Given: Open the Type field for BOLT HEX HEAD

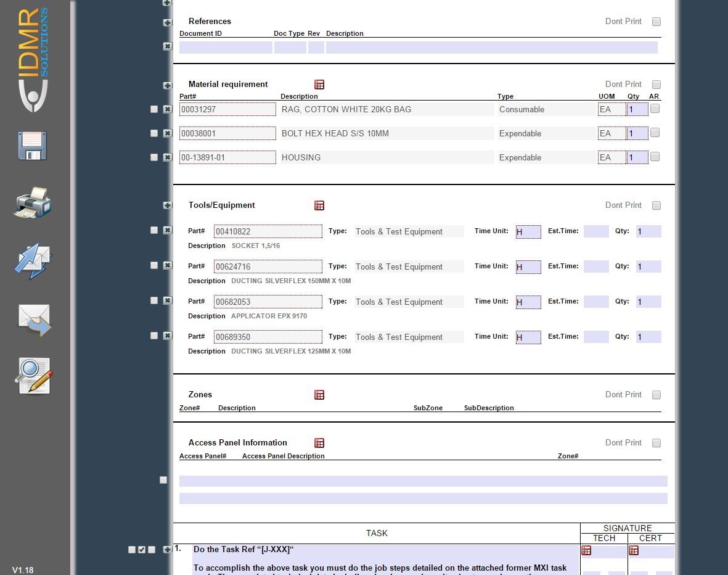Looking at the screenshot, I should pos(547,134).
